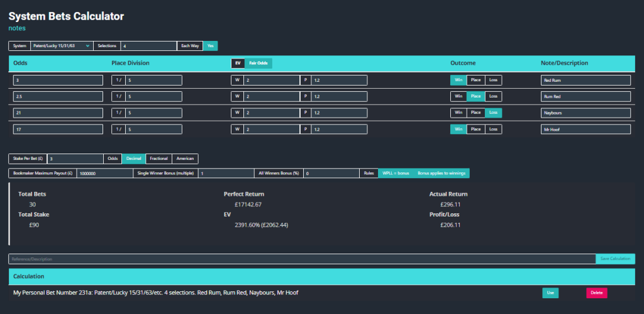This screenshot has height=314, width=644.
Task: Click the Stake Per Bet field
Action: click(75, 159)
